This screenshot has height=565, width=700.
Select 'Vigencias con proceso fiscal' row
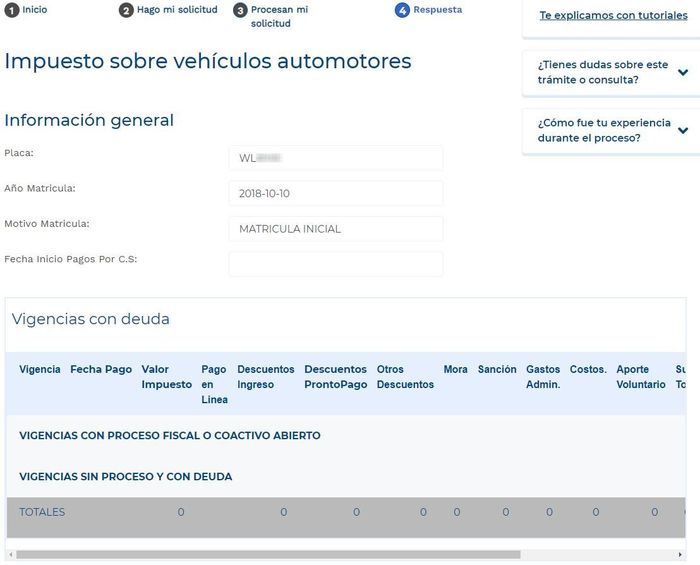pyautogui.click(x=170, y=436)
